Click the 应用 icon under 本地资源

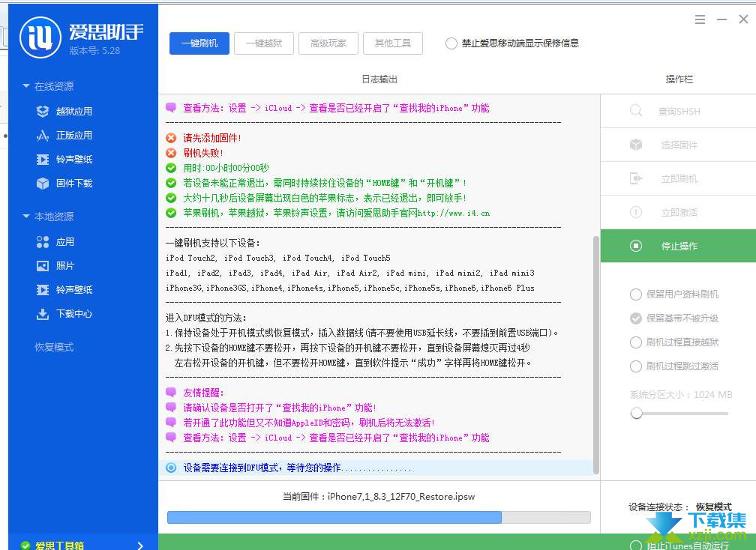(43, 242)
